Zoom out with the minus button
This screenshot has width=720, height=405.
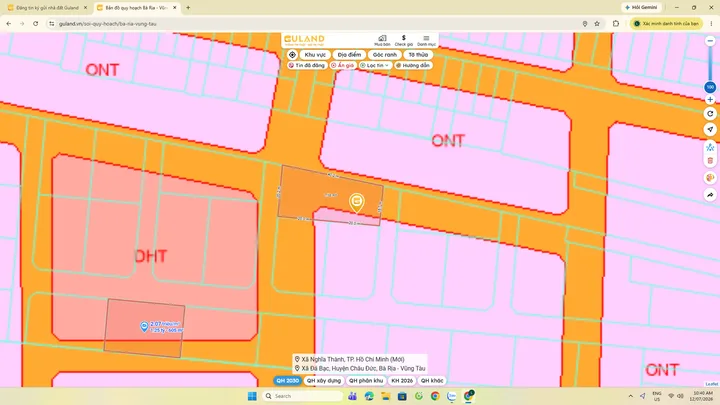point(710,41)
